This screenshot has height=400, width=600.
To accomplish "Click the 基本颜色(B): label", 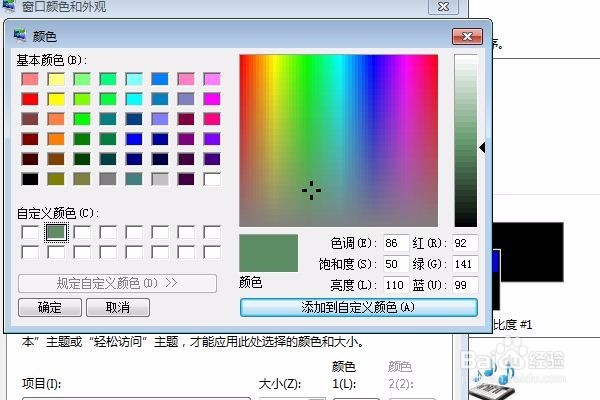I will tap(52, 60).
